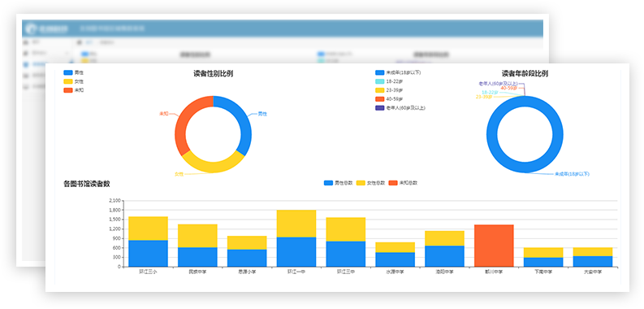
Task: Toggle the 23-39岁 age legend item
Action: tap(389, 90)
